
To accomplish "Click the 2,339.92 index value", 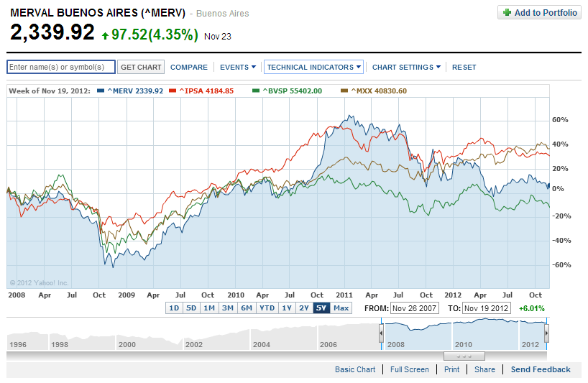I will click(52, 32).
